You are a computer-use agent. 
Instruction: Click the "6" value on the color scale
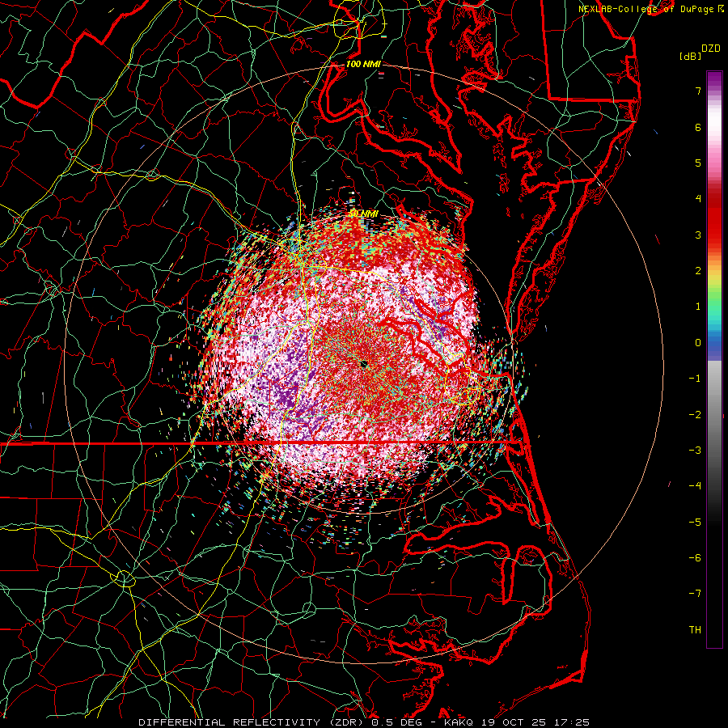698,127
